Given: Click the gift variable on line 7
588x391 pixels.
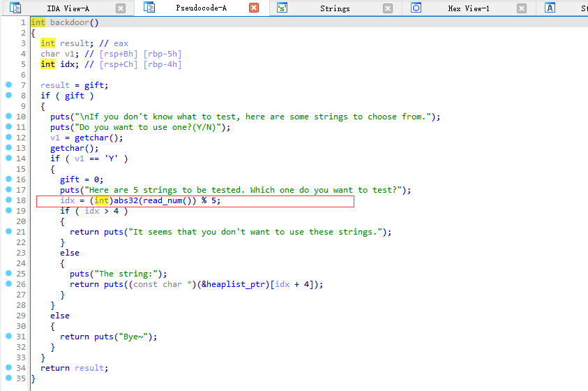Looking at the screenshot, I should tap(93, 86).
